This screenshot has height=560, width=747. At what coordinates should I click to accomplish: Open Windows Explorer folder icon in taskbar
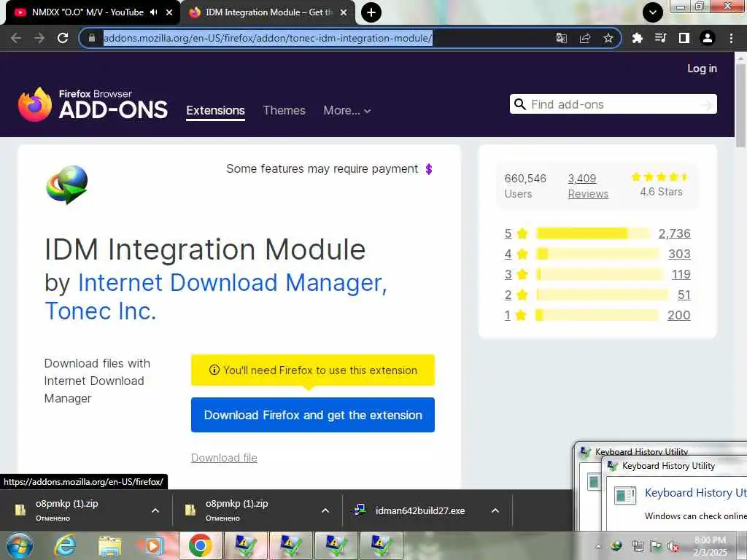point(109,545)
